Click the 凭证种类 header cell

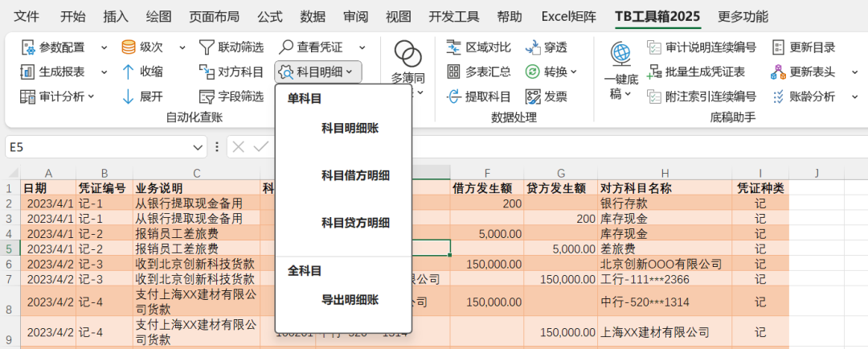pos(760,188)
